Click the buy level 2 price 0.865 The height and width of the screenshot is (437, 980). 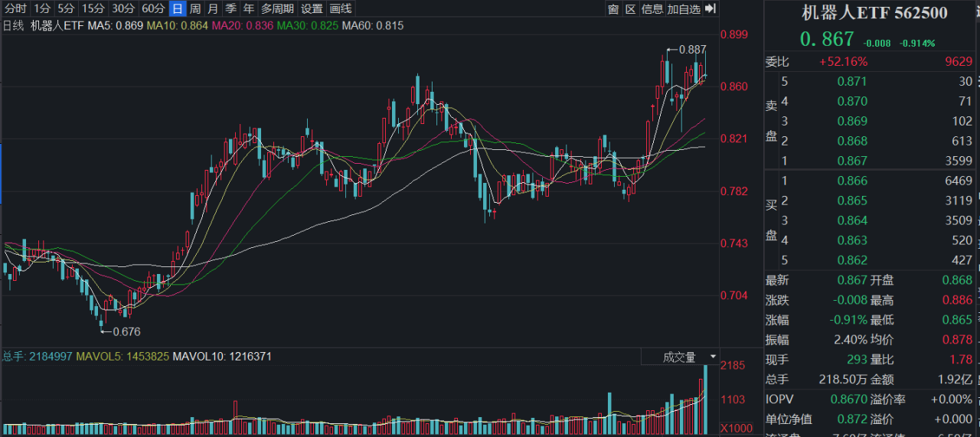tap(852, 201)
